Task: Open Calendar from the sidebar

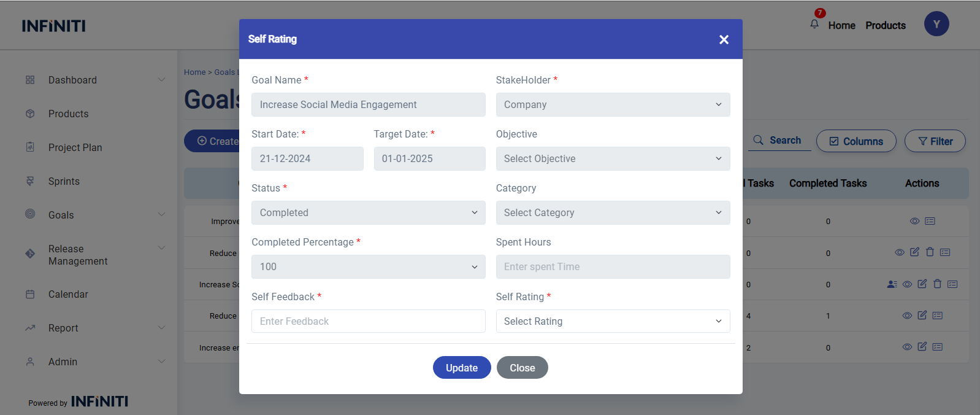Action: tap(68, 294)
